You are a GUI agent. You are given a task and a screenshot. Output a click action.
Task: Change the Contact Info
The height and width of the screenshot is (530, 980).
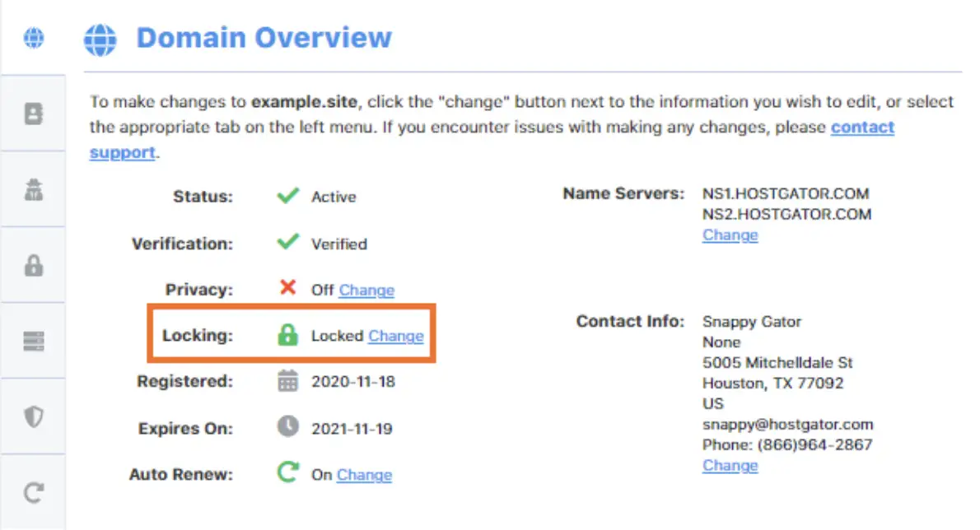click(x=730, y=466)
